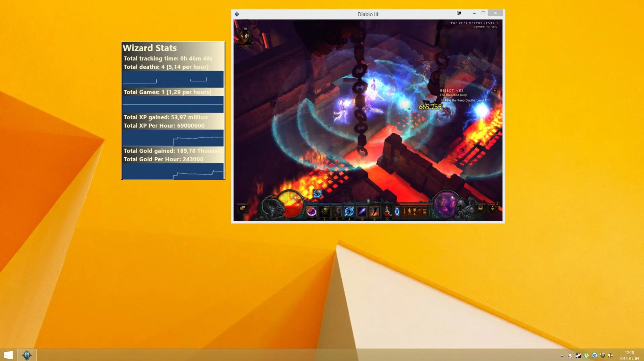Select the purple arcane bolt left-mouse skill
This screenshot has height=361, width=644.
click(362, 211)
